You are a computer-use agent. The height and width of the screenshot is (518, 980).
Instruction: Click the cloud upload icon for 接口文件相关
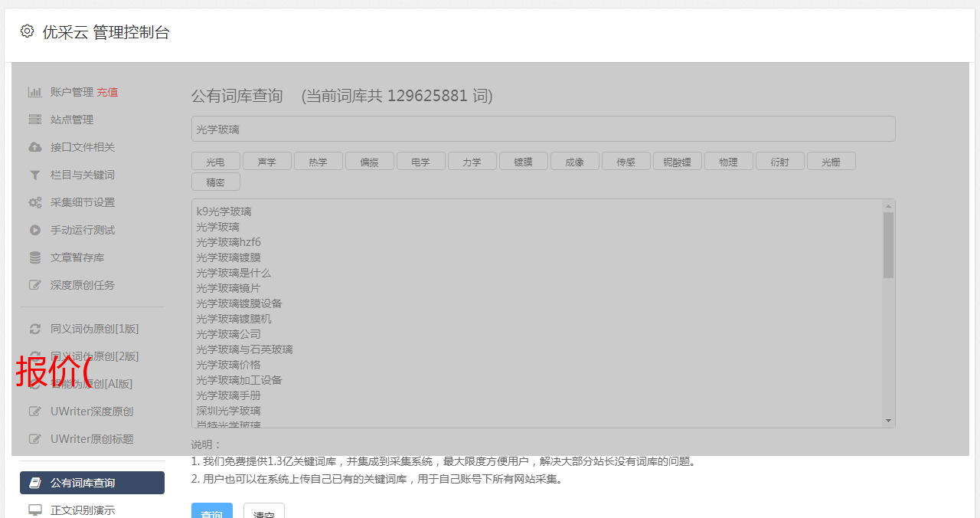[x=35, y=147]
